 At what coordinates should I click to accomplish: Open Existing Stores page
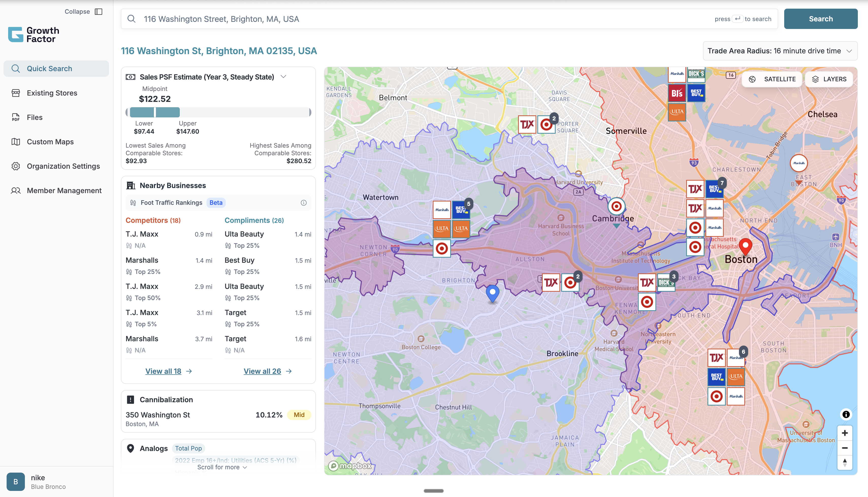[x=56, y=93]
